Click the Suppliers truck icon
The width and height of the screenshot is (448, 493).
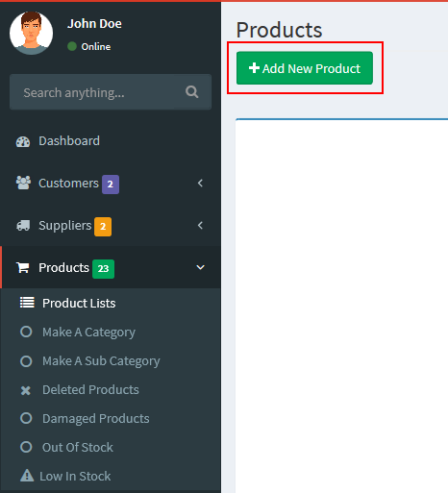click(x=23, y=226)
